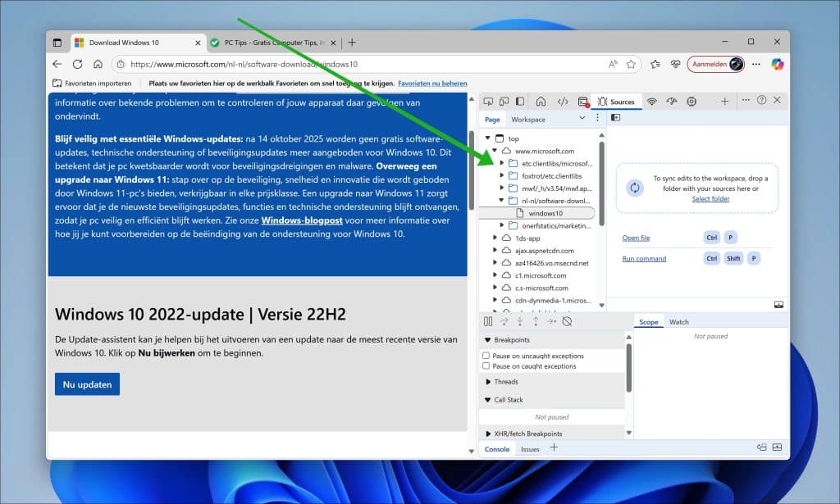Hide the navigator pane icon
This screenshot has height=504, width=840.
[x=615, y=118]
